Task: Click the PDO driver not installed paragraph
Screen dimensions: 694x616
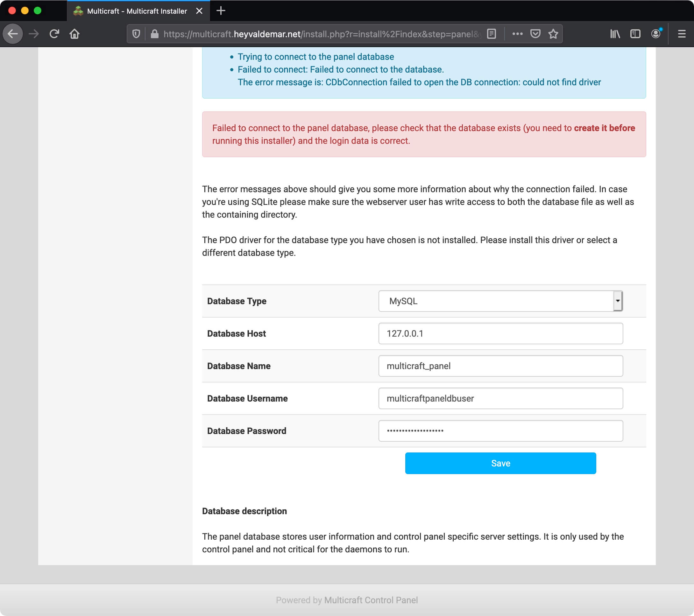Action: (x=409, y=246)
